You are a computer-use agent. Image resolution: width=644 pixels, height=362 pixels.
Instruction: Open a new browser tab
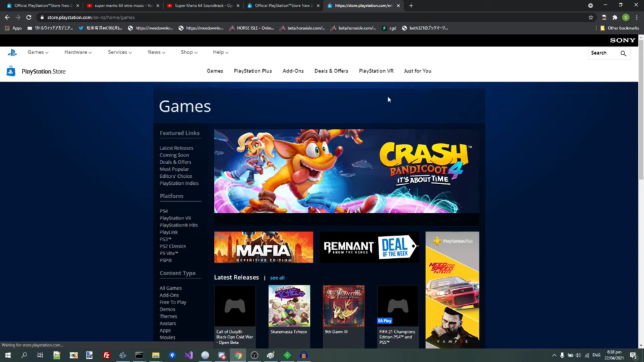(x=411, y=6)
